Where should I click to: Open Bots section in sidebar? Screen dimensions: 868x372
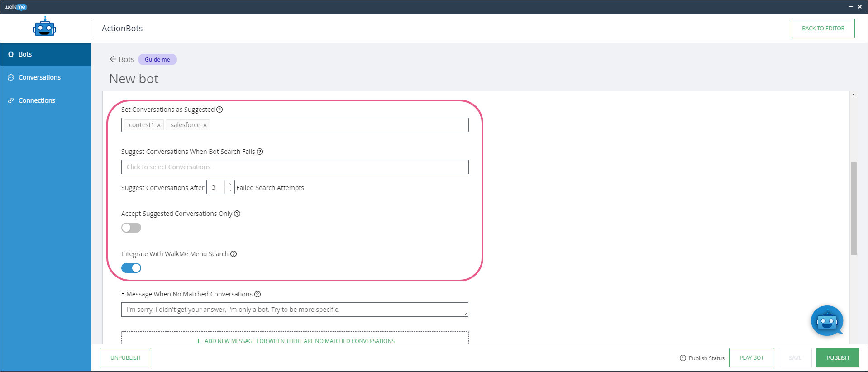pos(45,54)
